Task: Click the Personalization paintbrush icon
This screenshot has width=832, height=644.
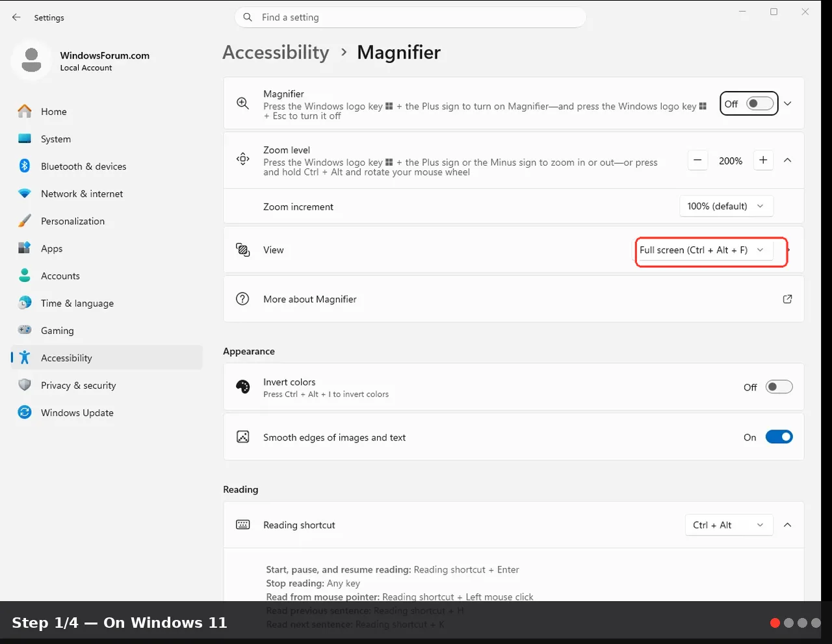Action: click(x=25, y=221)
